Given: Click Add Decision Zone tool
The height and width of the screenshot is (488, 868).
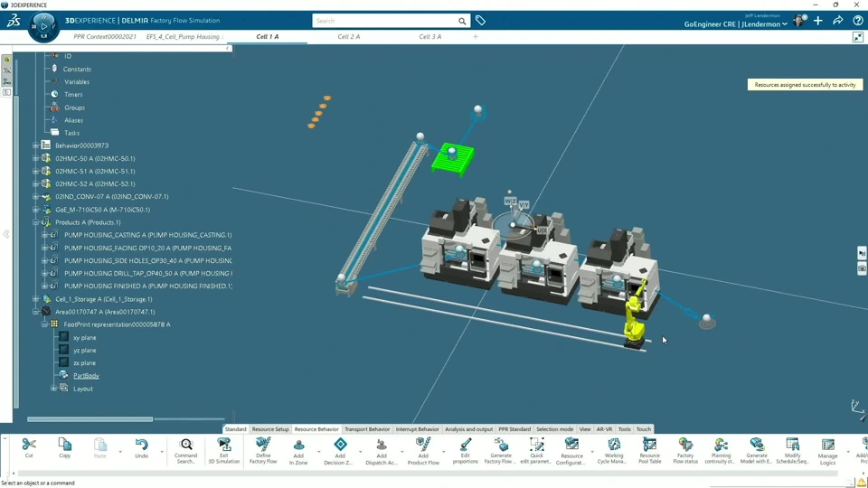Looking at the screenshot, I should (x=339, y=451).
